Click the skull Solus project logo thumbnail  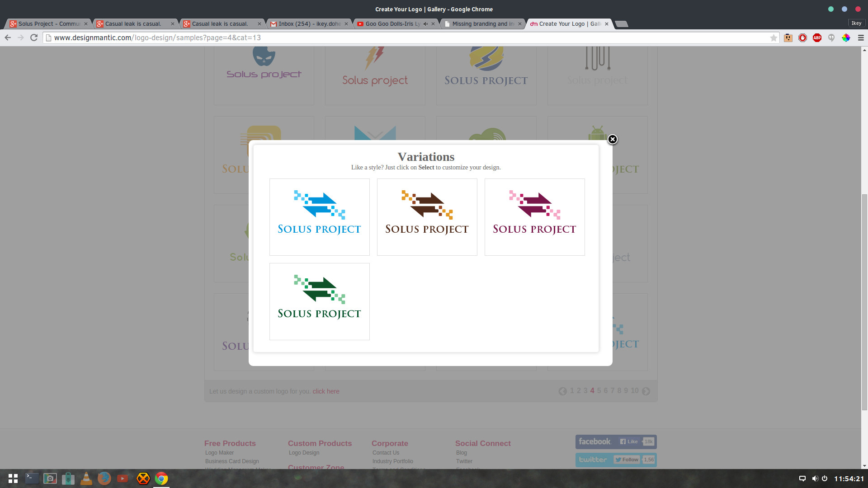click(264, 75)
